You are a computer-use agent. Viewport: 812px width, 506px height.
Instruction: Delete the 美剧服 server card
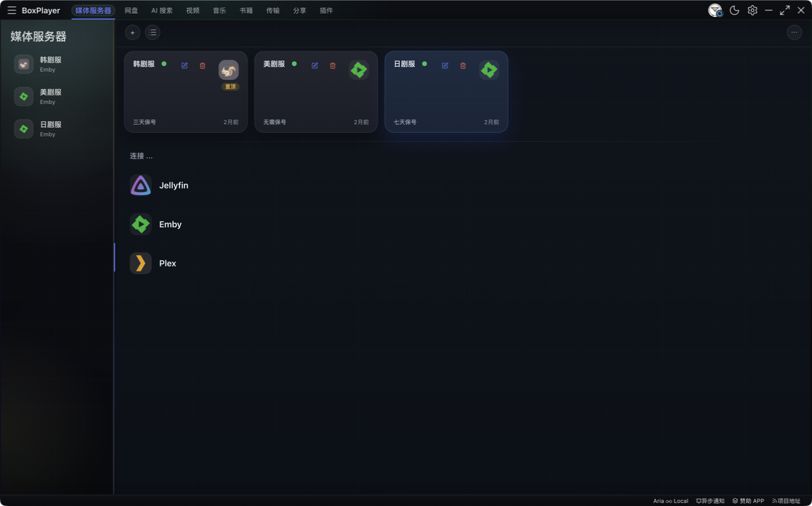coord(333,65)
